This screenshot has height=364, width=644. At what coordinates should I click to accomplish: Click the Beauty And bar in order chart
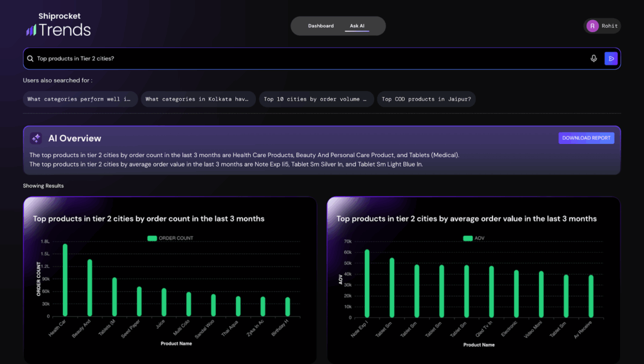(x=90, y=288)
